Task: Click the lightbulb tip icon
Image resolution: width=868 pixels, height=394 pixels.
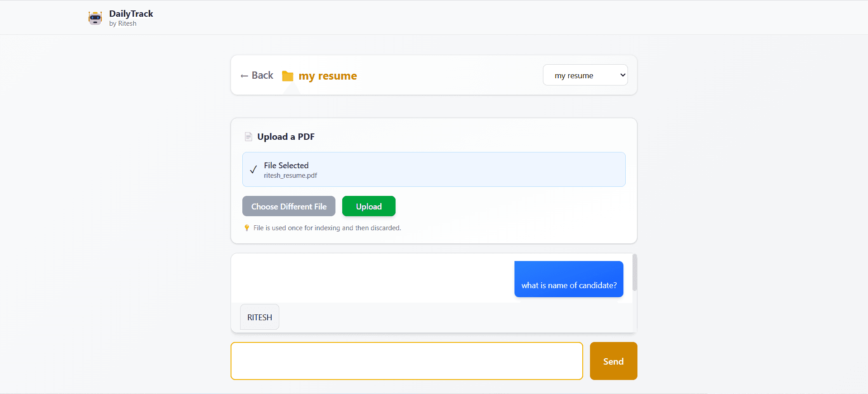Action: click(247, 228)
